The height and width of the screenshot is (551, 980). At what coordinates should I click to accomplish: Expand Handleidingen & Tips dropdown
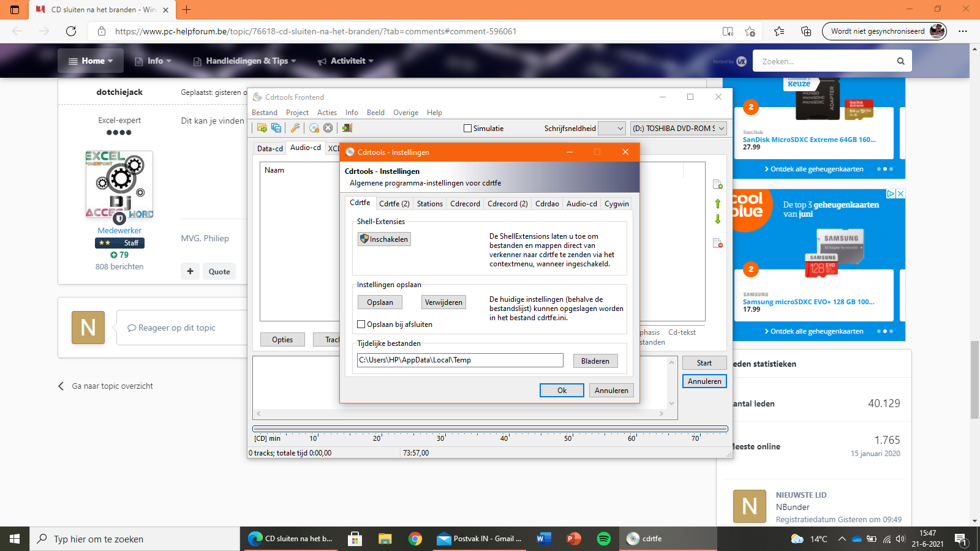(245, 61)
